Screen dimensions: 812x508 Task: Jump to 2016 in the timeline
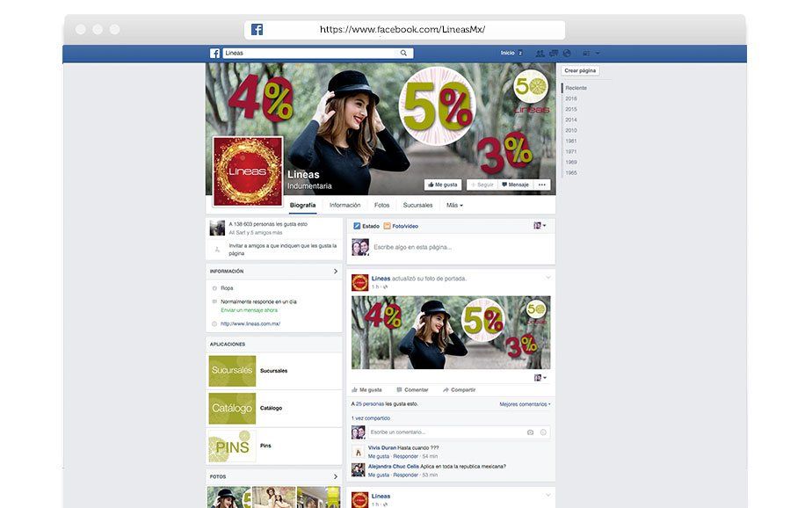pyautogui.click(x=571, y=98)
